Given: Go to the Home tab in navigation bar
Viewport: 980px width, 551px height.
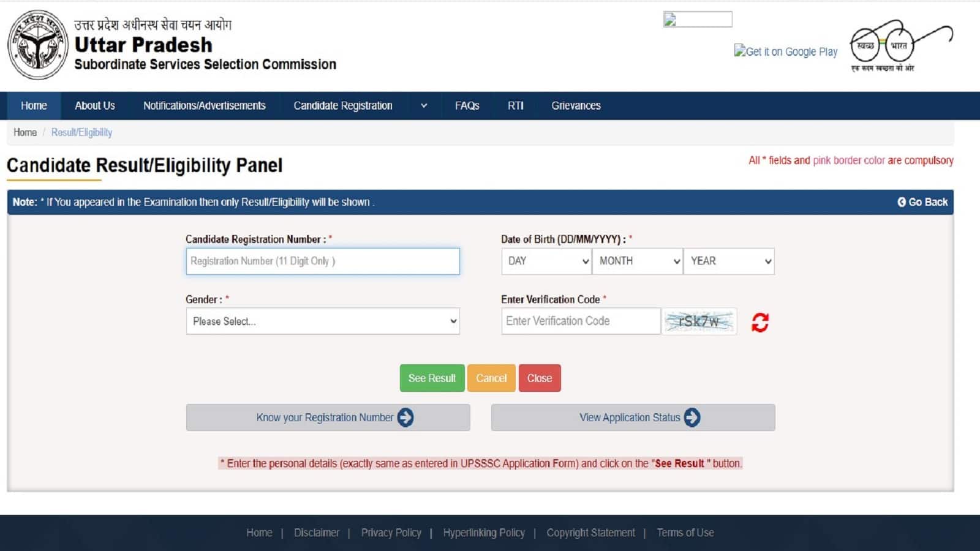Looking at the screenshot, I should click(34, 105).
